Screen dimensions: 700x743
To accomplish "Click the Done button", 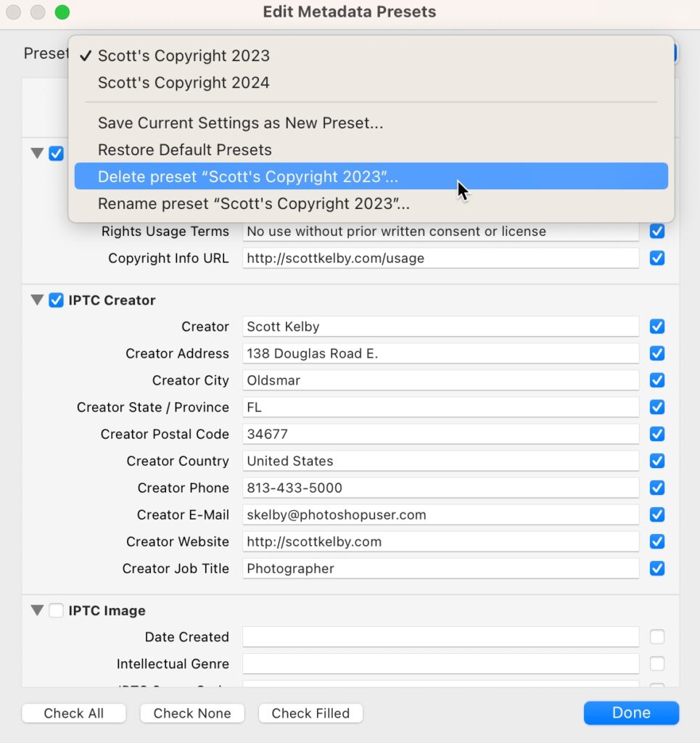I will (631, 713).
